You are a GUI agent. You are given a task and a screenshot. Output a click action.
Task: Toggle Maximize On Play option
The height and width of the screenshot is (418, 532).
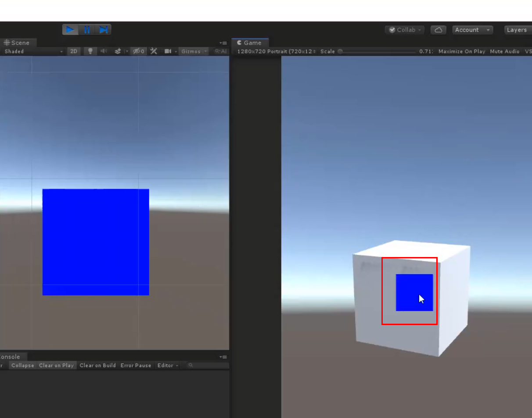click(461, 51)
